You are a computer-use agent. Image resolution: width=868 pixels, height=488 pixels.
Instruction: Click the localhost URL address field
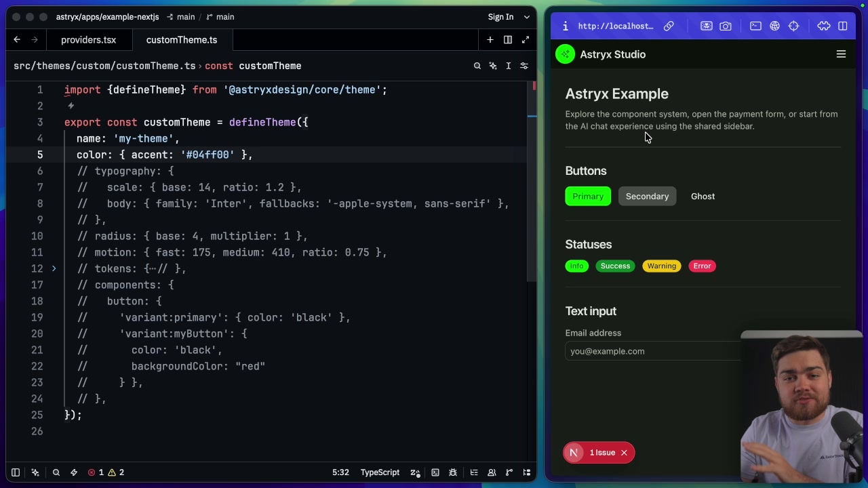(x=616, y=26)
